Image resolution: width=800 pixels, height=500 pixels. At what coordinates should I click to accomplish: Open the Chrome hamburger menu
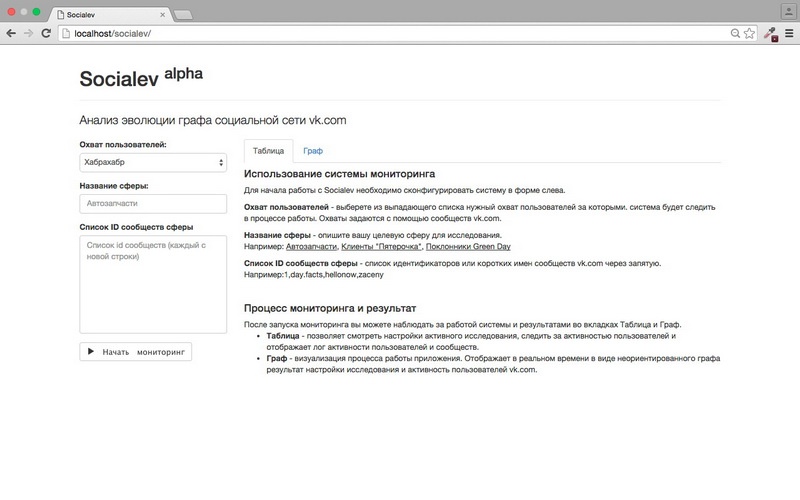789,33
